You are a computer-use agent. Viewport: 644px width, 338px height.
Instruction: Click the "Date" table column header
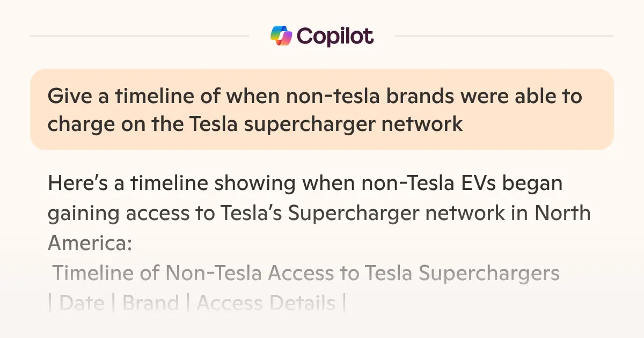point(81,303)
